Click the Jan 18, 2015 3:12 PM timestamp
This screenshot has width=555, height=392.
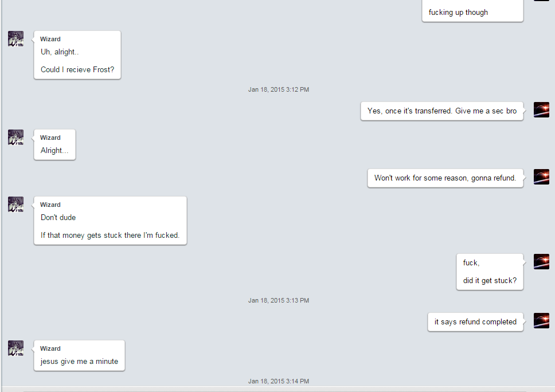point(279,89)
